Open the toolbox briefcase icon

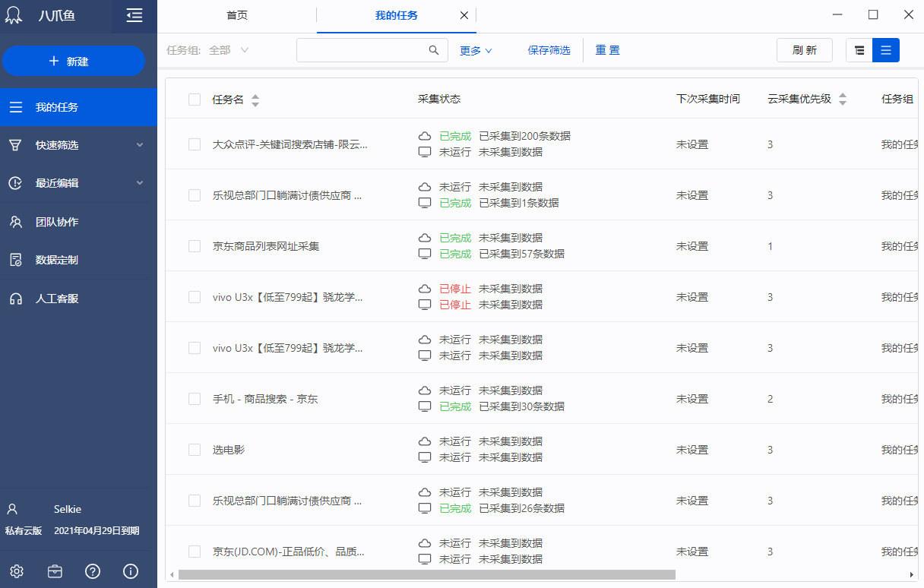click(55, 571)
